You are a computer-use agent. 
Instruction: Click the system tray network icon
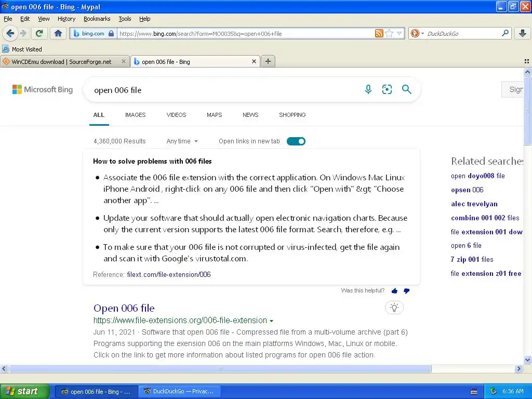pyautogui.click(x=494, y=391)
